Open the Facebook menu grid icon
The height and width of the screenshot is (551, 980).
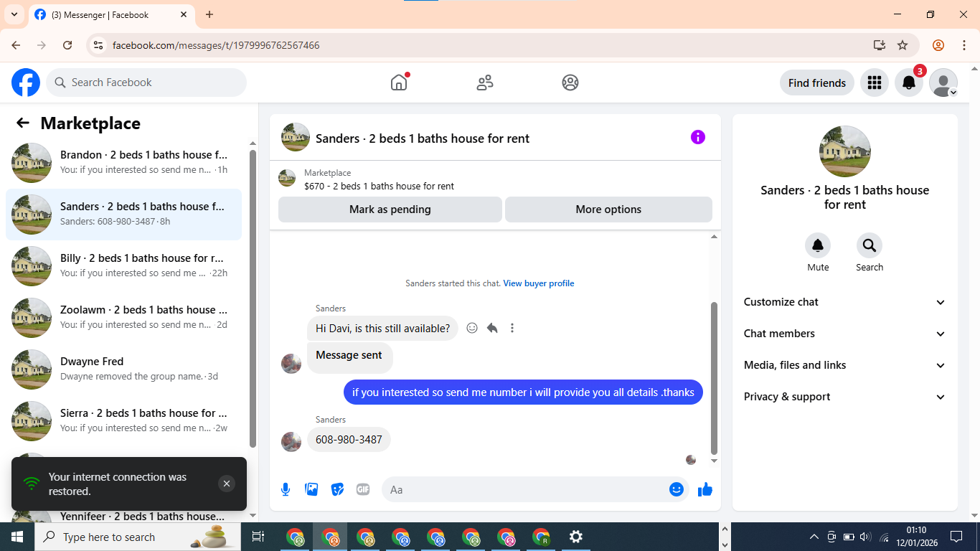click(x=874, y=83)
